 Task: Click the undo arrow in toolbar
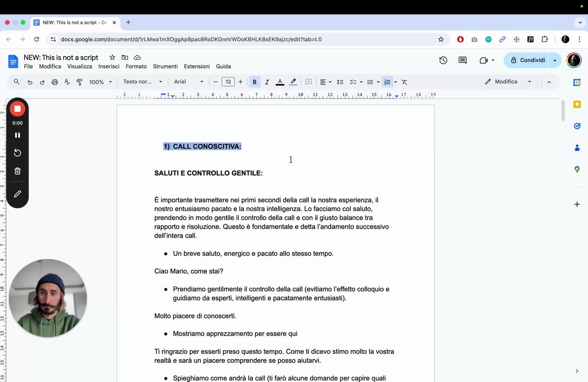30,82
